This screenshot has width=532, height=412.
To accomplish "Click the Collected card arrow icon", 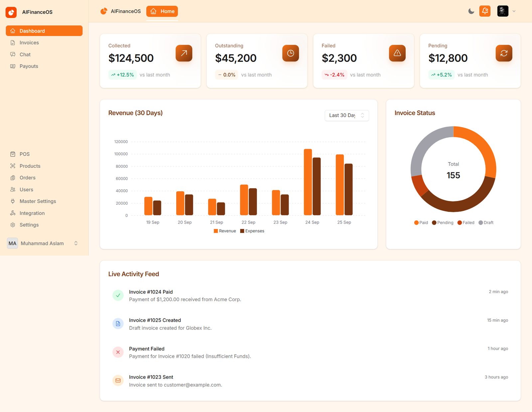I will point(184,53).
